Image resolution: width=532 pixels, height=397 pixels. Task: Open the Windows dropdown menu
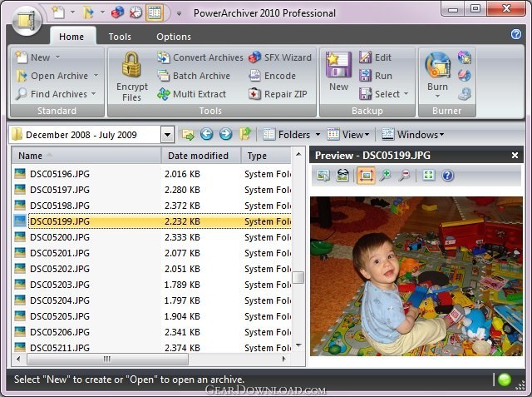(413, 135)
